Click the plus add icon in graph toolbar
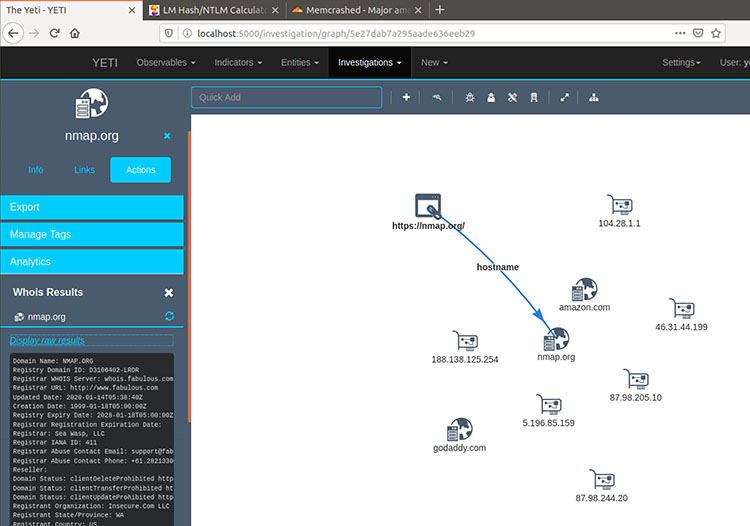Image resolution: width=750 pixels, height=526 pixels. tap(406, 98)
